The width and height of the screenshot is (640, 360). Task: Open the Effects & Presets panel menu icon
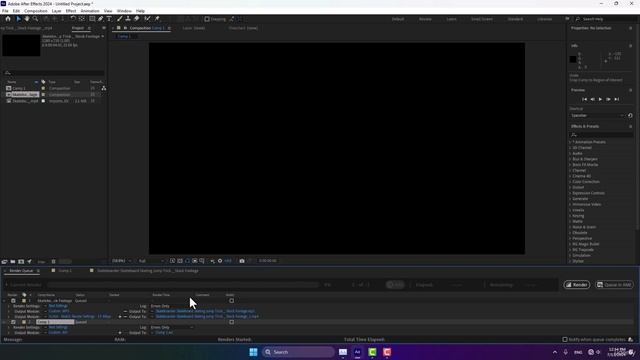(x=631, y=127)
